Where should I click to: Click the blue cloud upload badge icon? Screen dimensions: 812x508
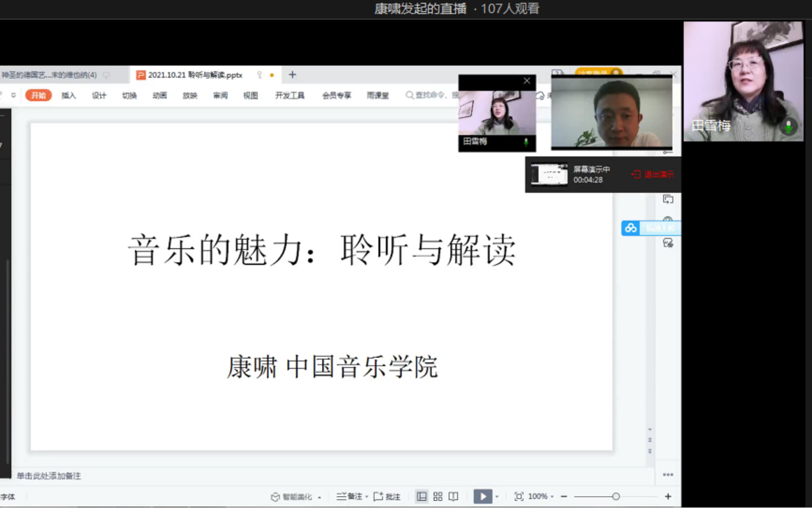(x=631, y=228)
